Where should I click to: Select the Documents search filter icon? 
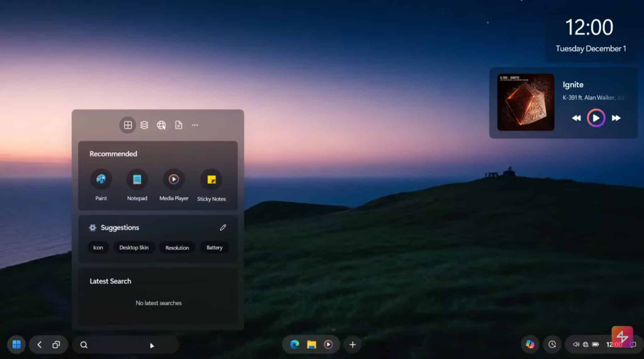pyautogui.click(x=179, y=125)
